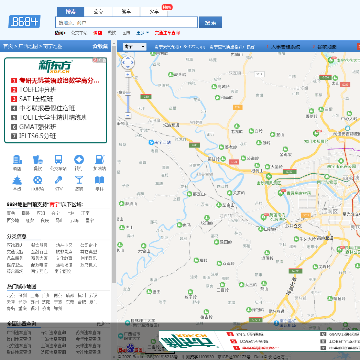
Task: Focus the main search input field
Action: point(126,22)
